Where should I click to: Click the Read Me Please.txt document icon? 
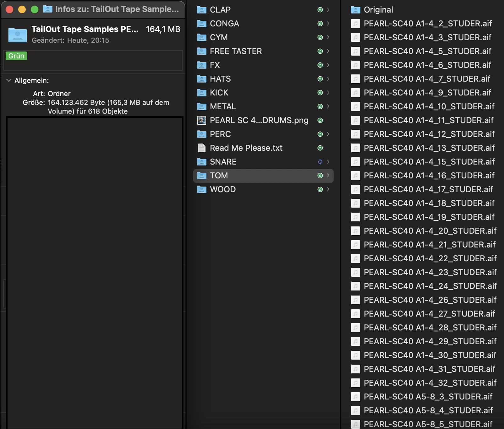[201, 148]
